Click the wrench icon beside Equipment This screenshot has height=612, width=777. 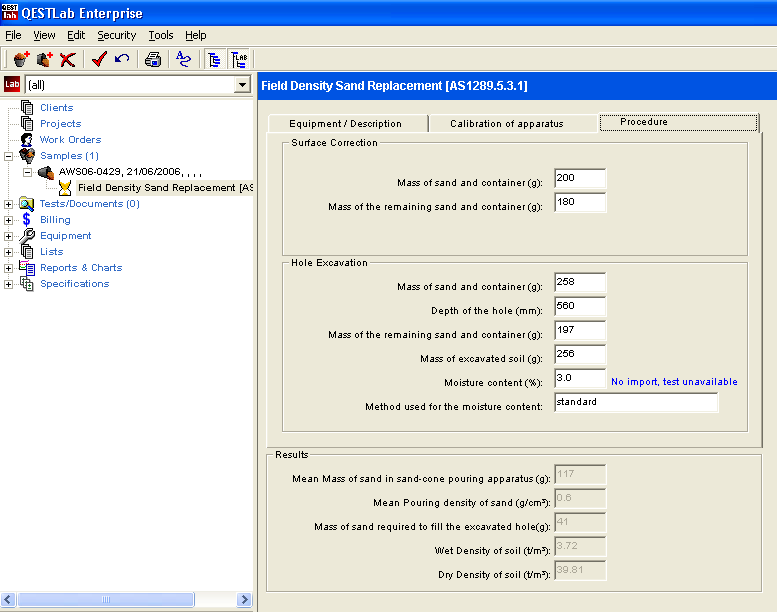(27, 236)
